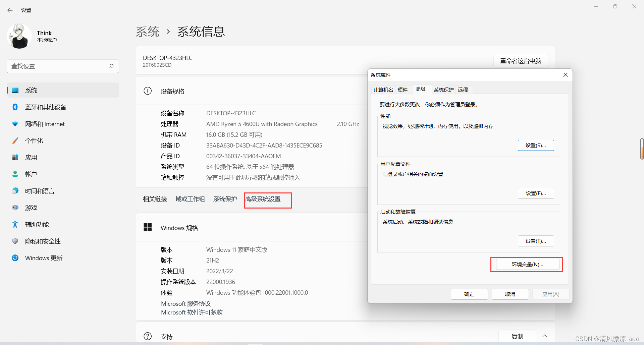The height and width of the screenshot is (345, 644).
Task: Click the 21H2 version value
Action: point(213,261)
